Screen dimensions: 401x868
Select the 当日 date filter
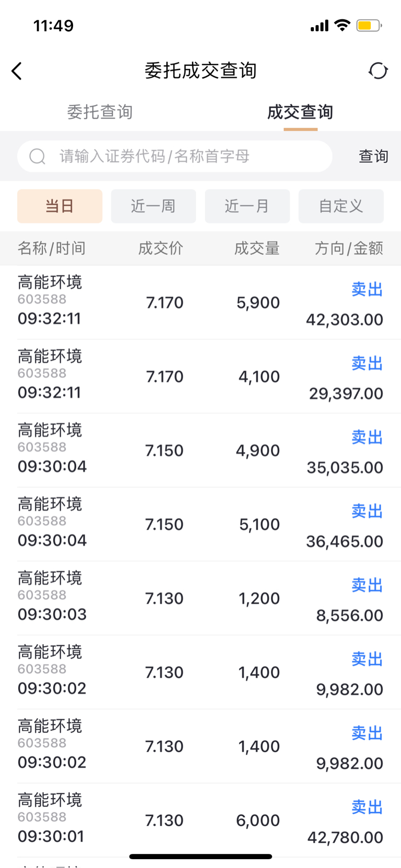(60, 206)
